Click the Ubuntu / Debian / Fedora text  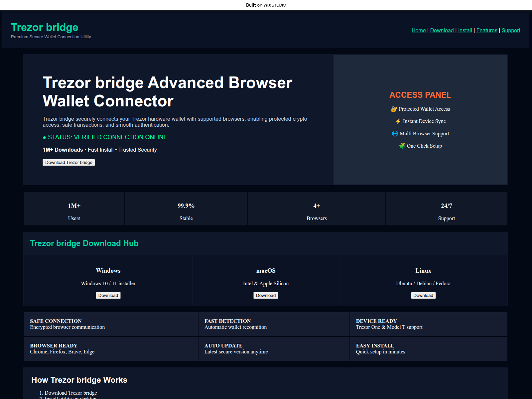(423, 284)
